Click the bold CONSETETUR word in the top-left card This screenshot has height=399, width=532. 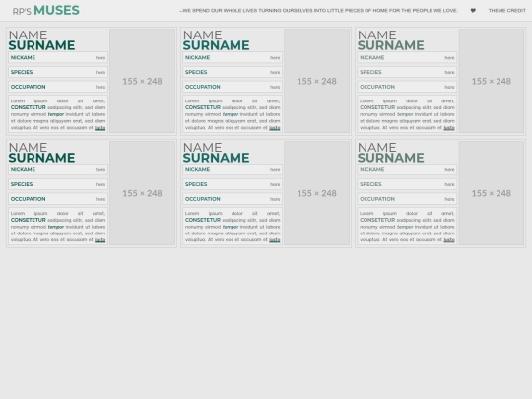pos(29,107)
